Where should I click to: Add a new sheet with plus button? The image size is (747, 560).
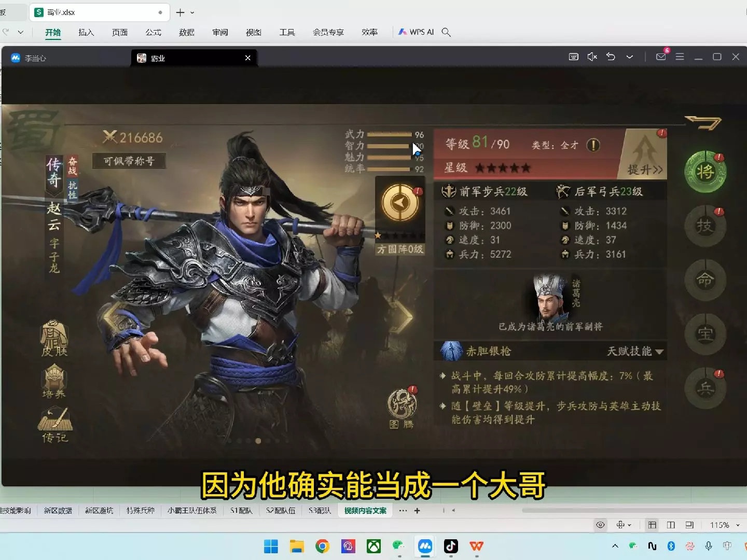417,511
